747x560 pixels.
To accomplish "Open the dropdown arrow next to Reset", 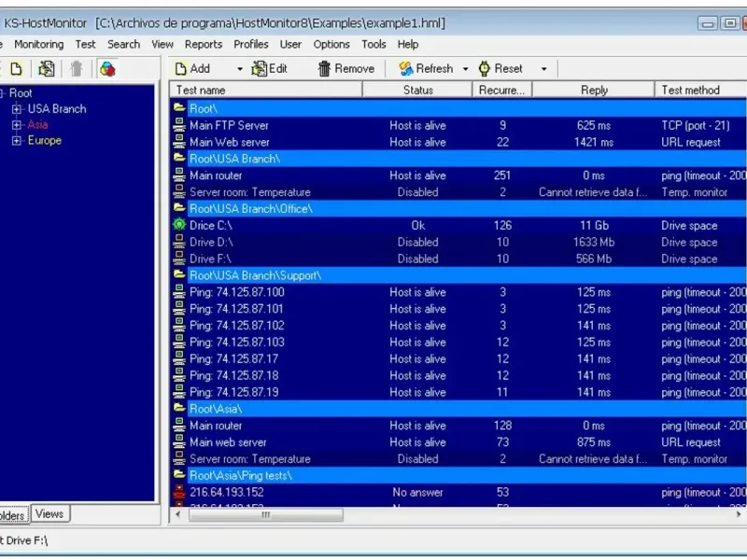I will tap(543, 69).
